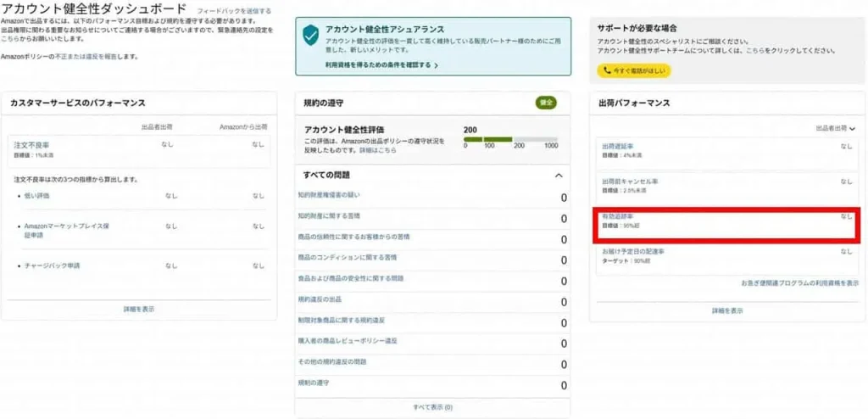
Task: Click the アカウント健全性アシュアランス heading
Action: click(x=386, y=30)
